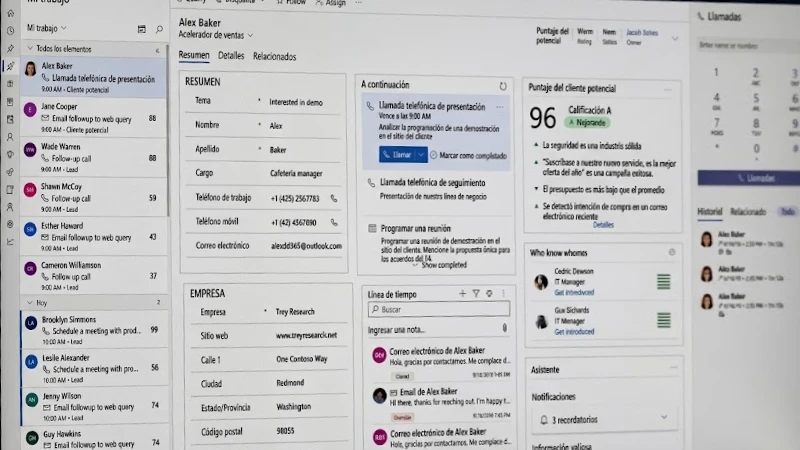Click the Cafeteria manager Cargo value
Screen dimensions: 800x450
(296, 173)
